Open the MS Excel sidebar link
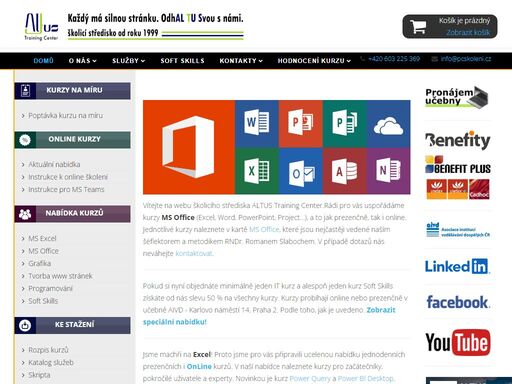This screenshot has width=512, height=384. click(x=42, y=239)
